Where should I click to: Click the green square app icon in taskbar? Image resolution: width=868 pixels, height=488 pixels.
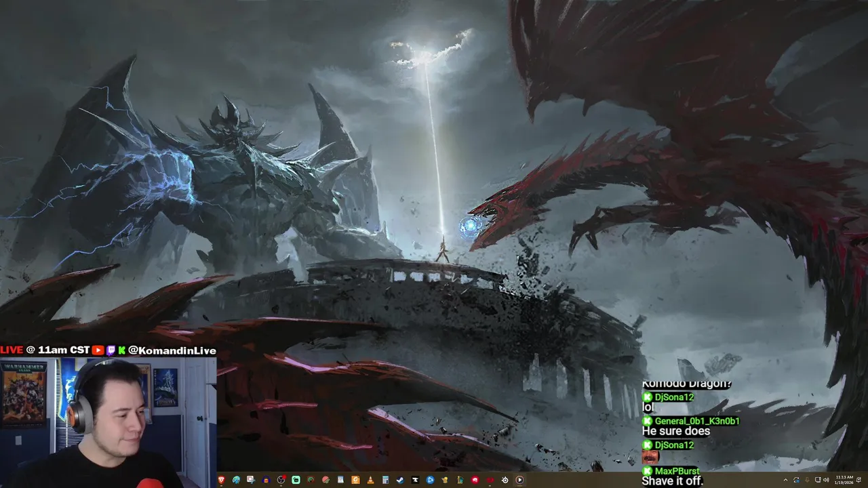pyautogui.click(x=296, y=480)
